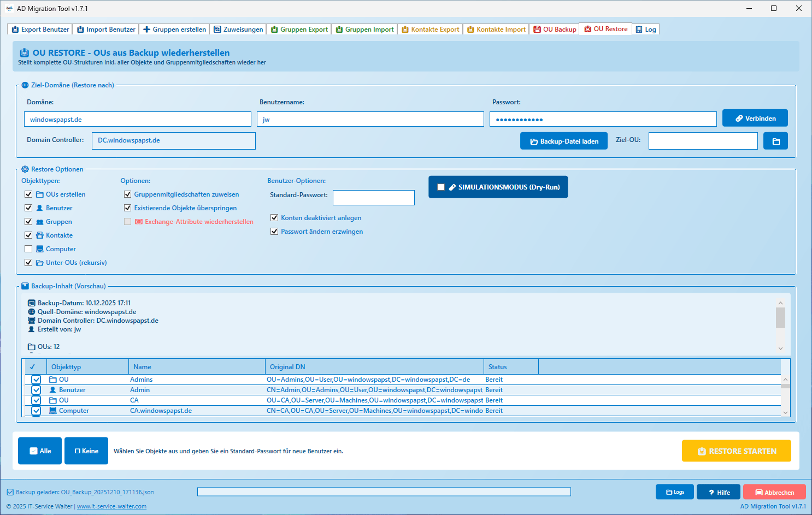Click the Abbrechen cancel button

(x=774, y=492)
